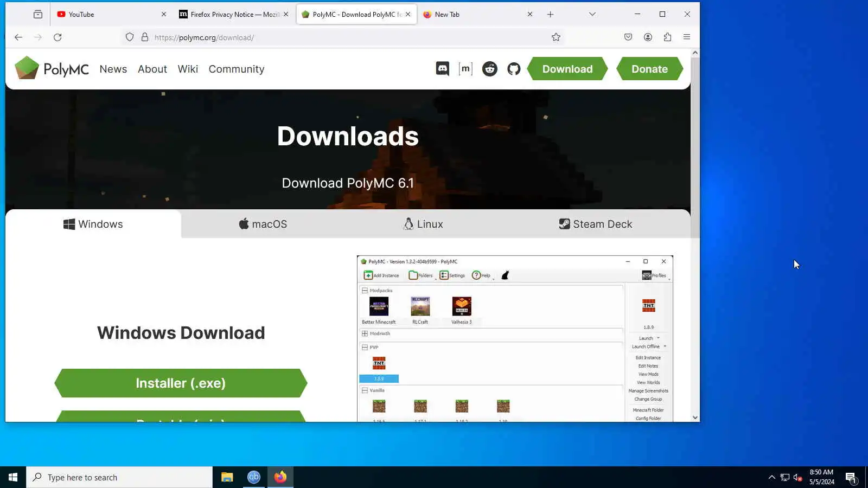Screen dimensions: 868x488
Task: Open the Firefox application menu
Action: coord(687,37)
